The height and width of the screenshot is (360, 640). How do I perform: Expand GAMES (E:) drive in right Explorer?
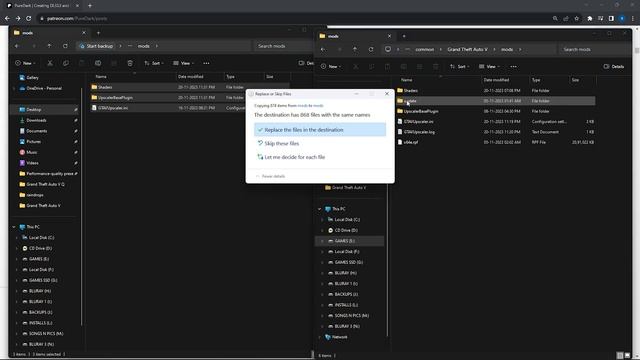point(322,241)
